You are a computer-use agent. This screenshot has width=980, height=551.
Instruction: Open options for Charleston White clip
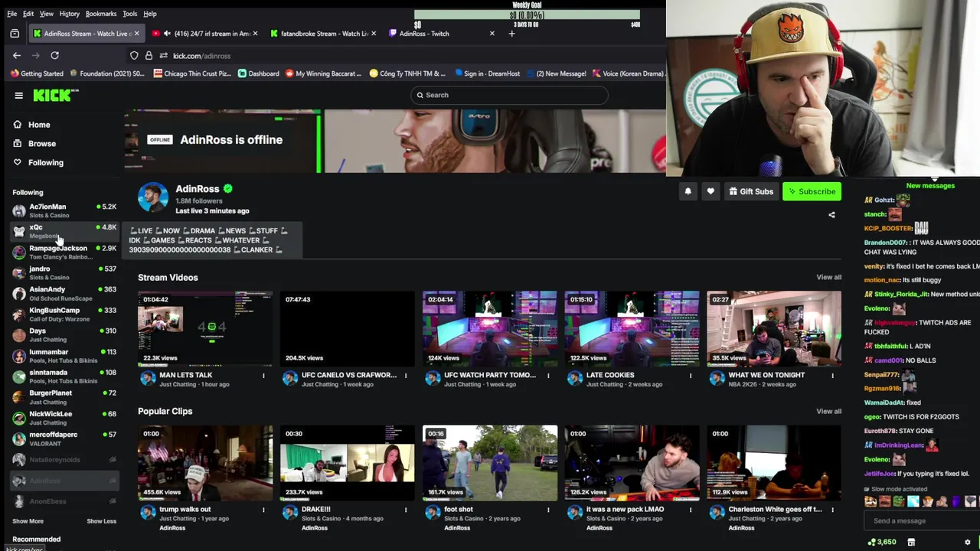tap(833, 509)
